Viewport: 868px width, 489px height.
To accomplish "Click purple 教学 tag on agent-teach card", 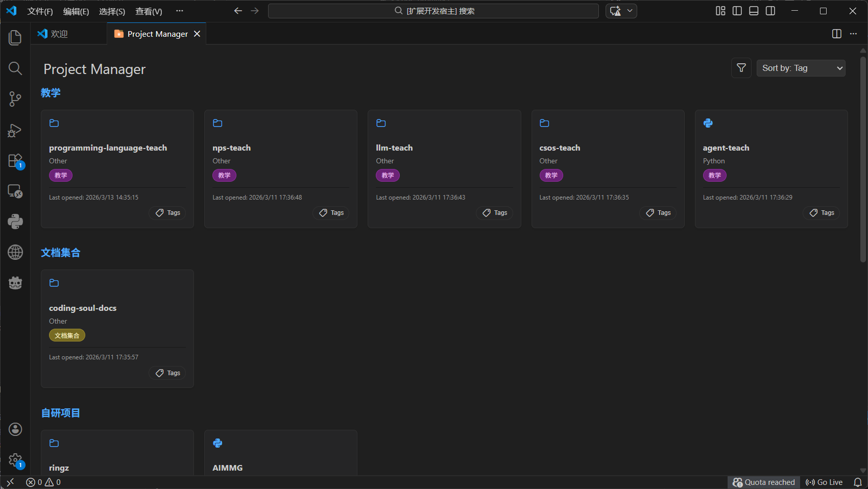I will [715, 176].
